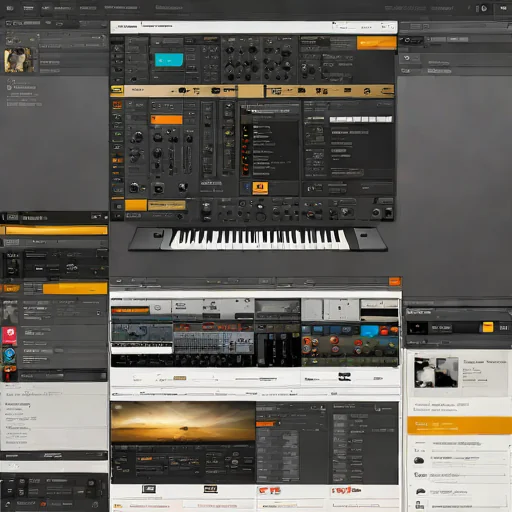The image size is (512, 512).
Task: Expand the orange highlighted bar in left lower panel
Action: tap(75, 288)
